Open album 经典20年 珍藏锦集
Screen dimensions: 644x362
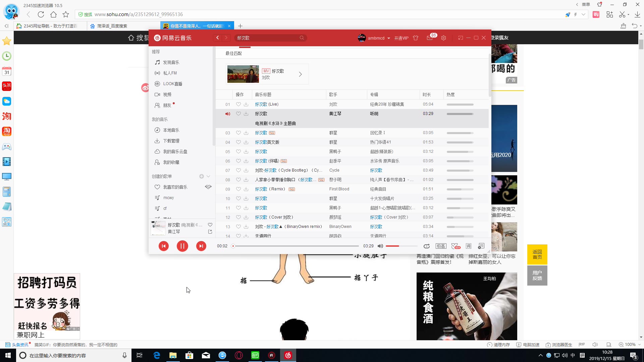pos(387,104)
